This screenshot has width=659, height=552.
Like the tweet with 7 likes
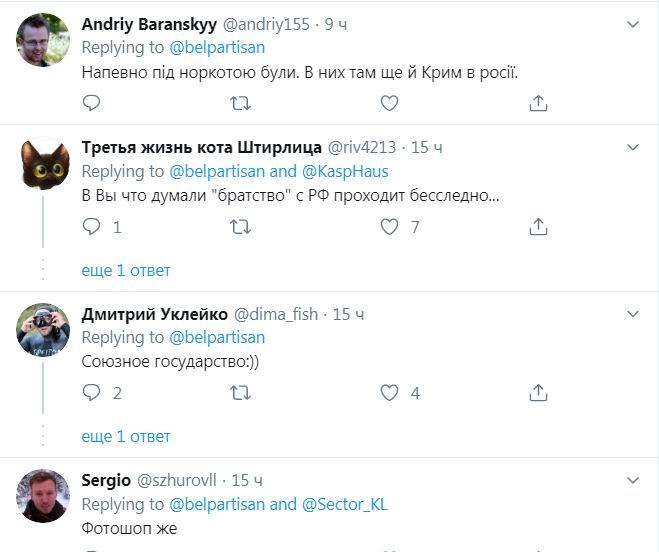389,227
